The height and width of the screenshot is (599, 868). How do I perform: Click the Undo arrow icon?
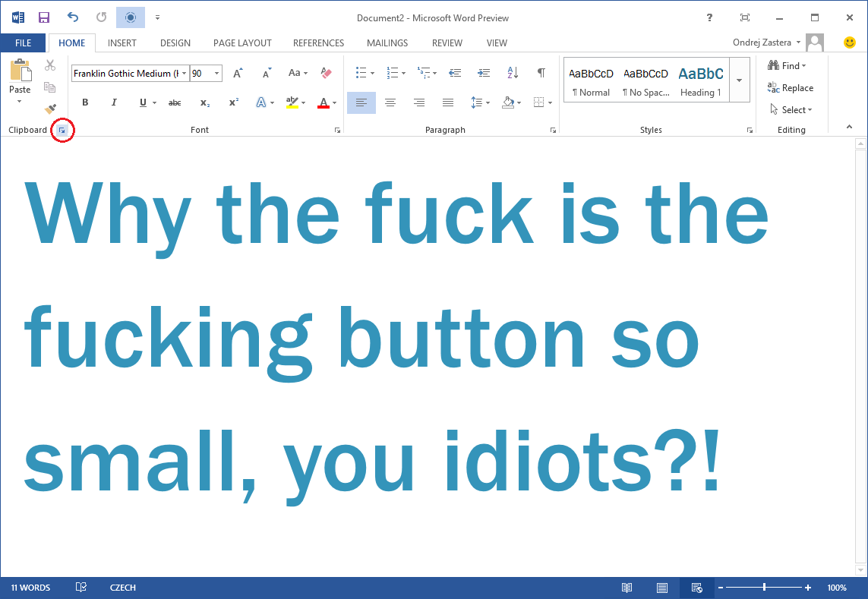coord(73,17)
